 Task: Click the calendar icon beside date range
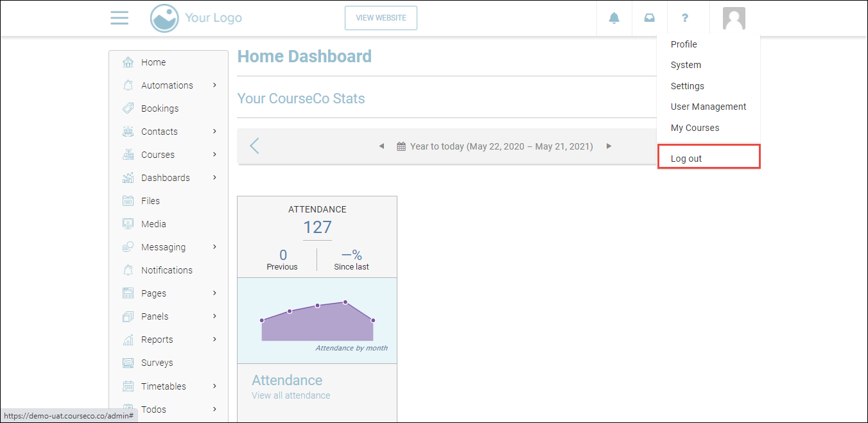pos(401,146)
